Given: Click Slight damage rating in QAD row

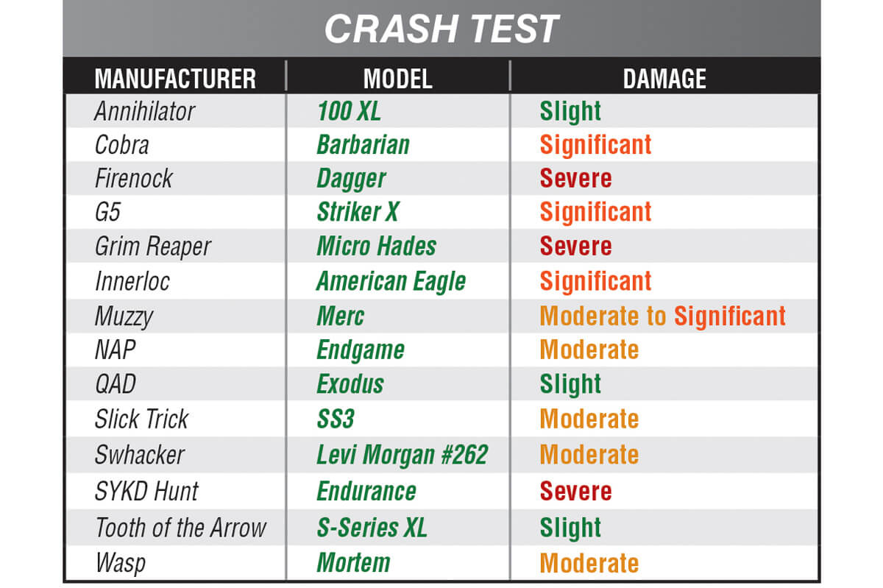Looking at the screenshot, I should (x=570, y=384).
